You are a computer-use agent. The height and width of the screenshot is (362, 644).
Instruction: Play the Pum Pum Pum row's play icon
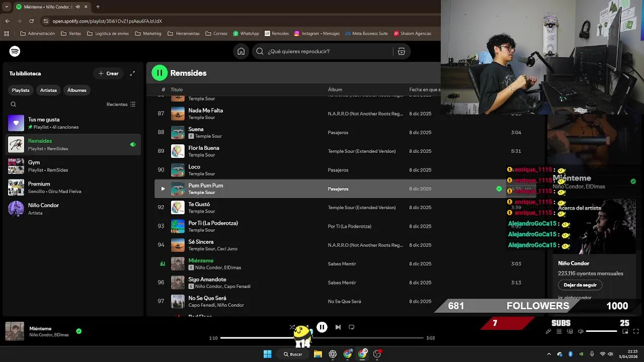(163, 189)
